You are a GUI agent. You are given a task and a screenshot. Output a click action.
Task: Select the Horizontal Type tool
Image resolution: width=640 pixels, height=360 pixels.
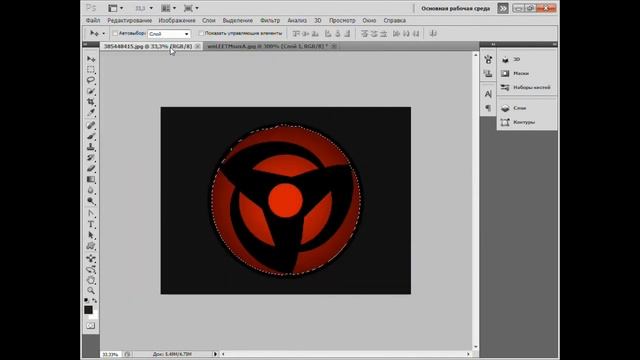pyautogui.click(x=91, y=224)
